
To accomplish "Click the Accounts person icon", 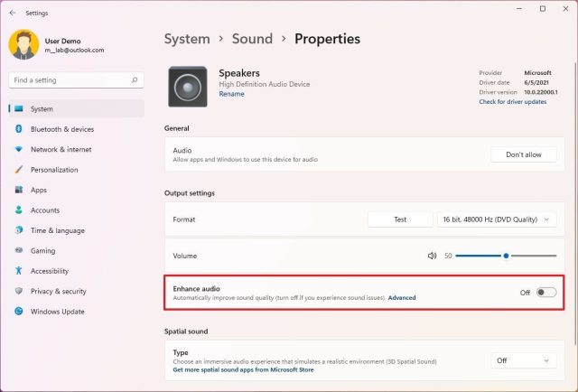I will [x=19, y=210].
